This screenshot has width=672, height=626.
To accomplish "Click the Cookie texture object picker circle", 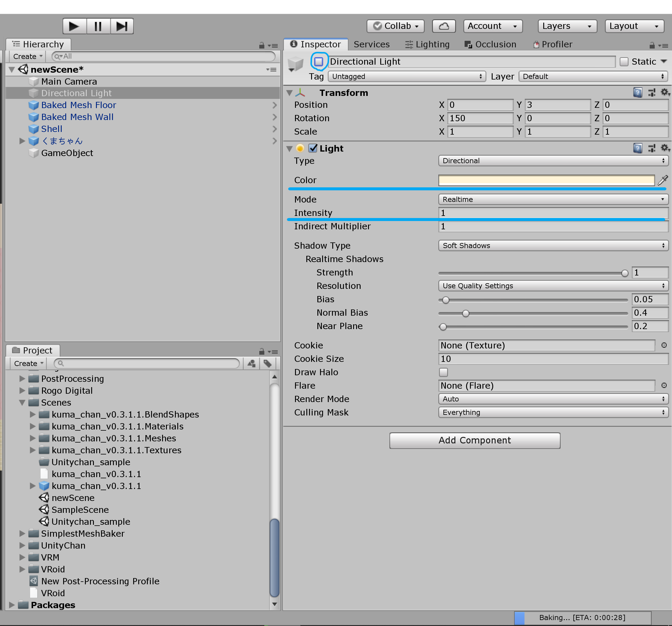I will [664, 345].
